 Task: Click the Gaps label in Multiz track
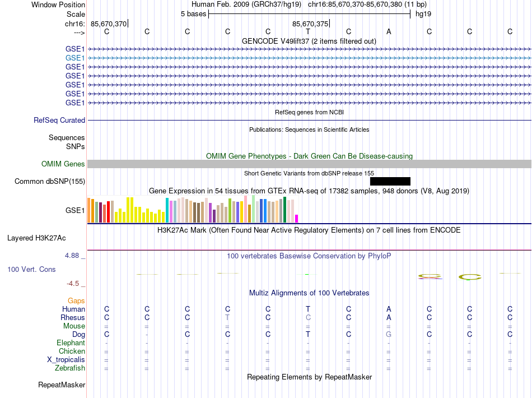point(76,301)
